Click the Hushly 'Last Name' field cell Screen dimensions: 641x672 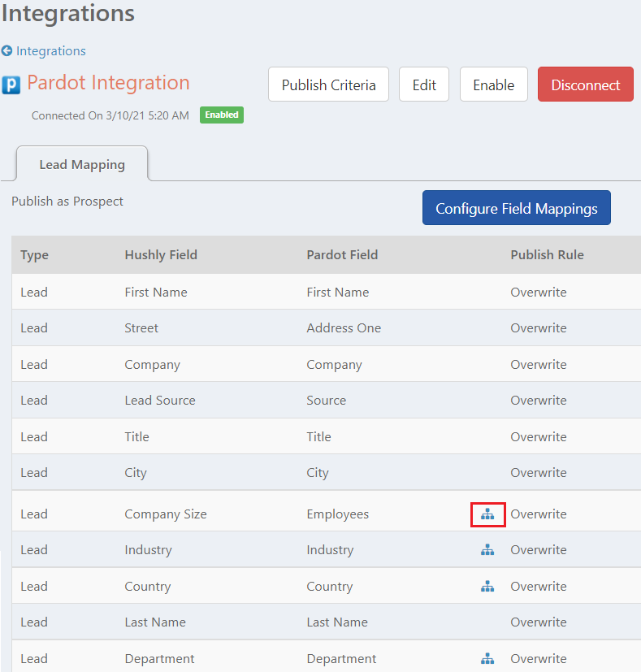(x=155, y=622)
